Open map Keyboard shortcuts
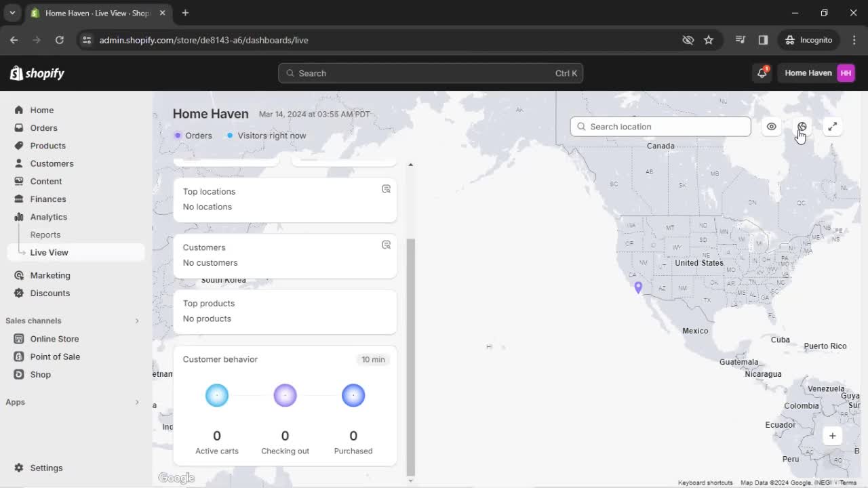The width and height of the screenshot is (868, 488). click(x=705, y=483)
